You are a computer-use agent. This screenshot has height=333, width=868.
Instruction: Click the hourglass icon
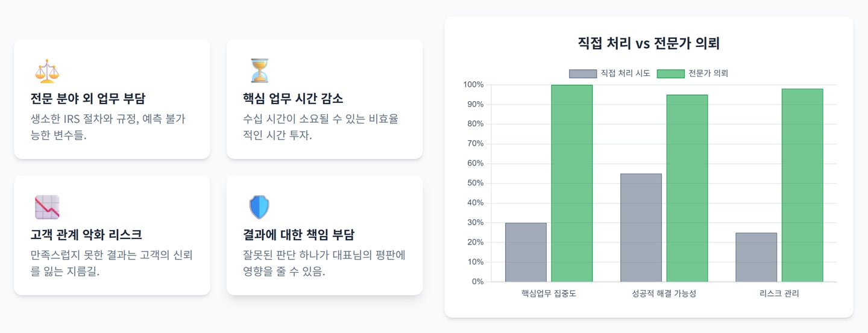259,71
